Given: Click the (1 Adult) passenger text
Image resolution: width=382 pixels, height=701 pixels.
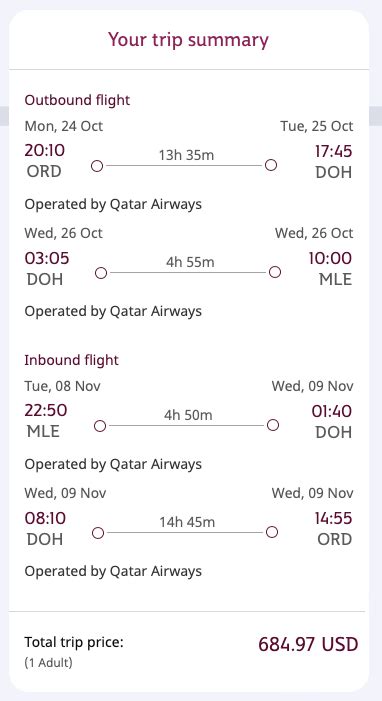Looking at the screenshot, I should [x=48, y=663].
